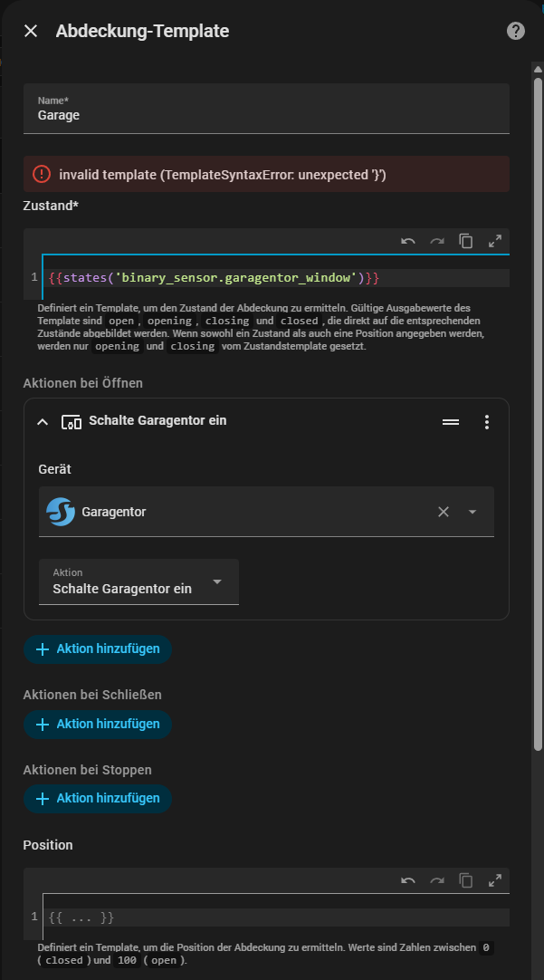Undo in the Zustand template editor
Screen dimensions: 544x980
coord(408,241)
